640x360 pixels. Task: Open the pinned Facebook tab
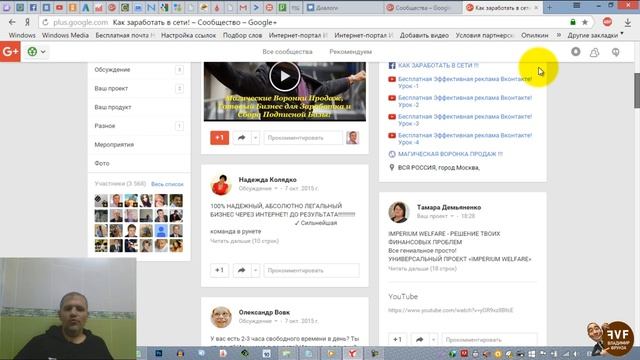(x=33, y=7)
